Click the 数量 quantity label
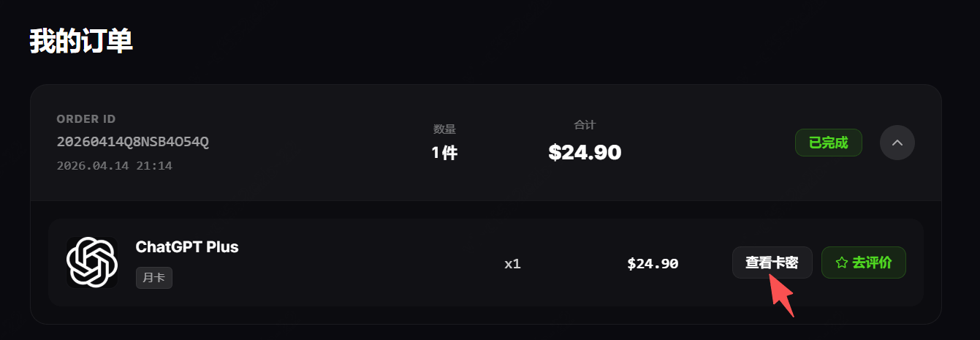Screen dimensions: 980x340 coord(444,129)
